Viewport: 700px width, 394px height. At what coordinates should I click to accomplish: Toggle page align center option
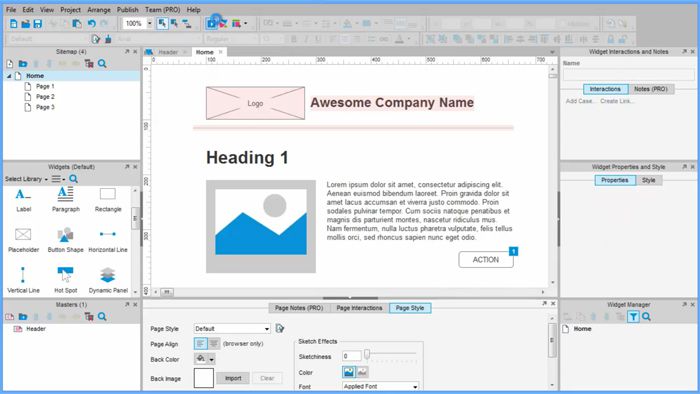(x=214, y=344)
